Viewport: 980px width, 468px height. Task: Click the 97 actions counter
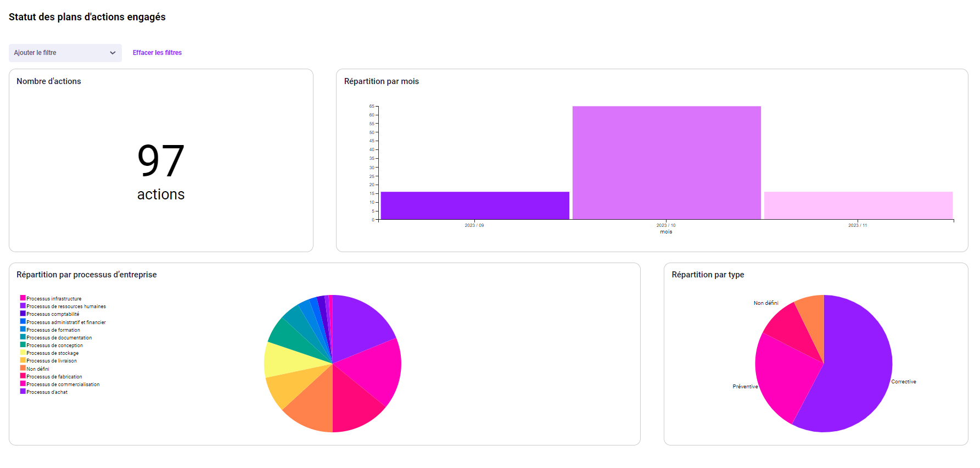(161, 170)
